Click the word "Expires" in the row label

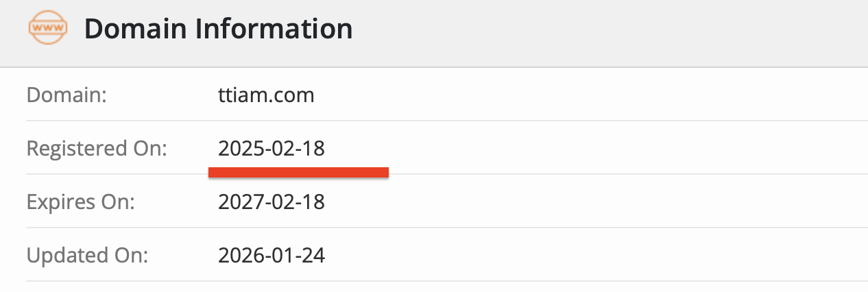tap(58, 202)
